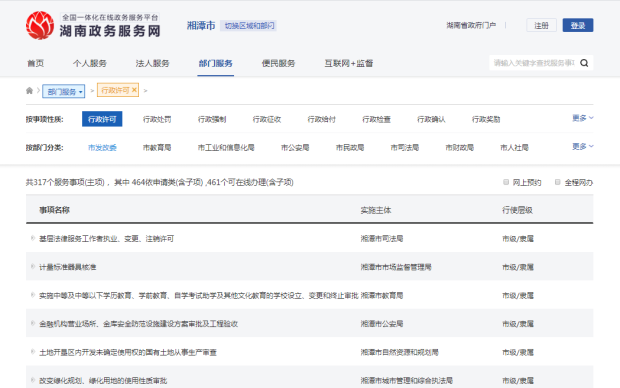Open item 改变绿化规划、绿化用地的使用性质审批

[103, 380]
